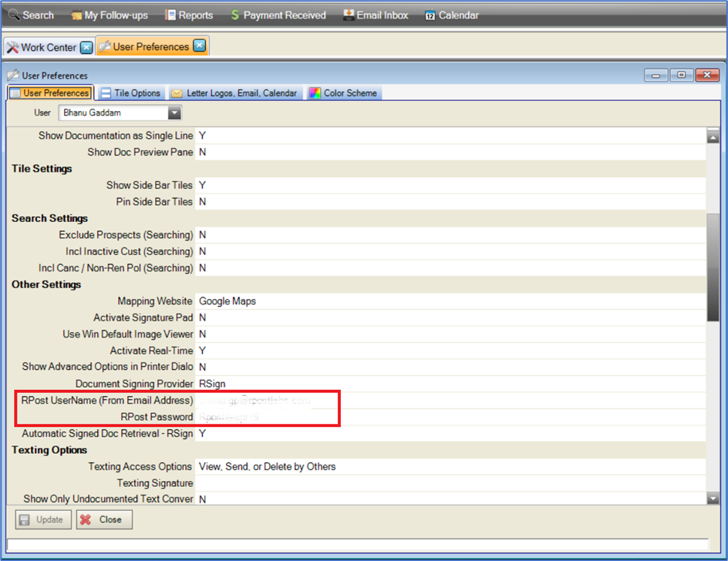
Task: Select the Mapping Website value Google Maps
Action: tap(227, 301)
